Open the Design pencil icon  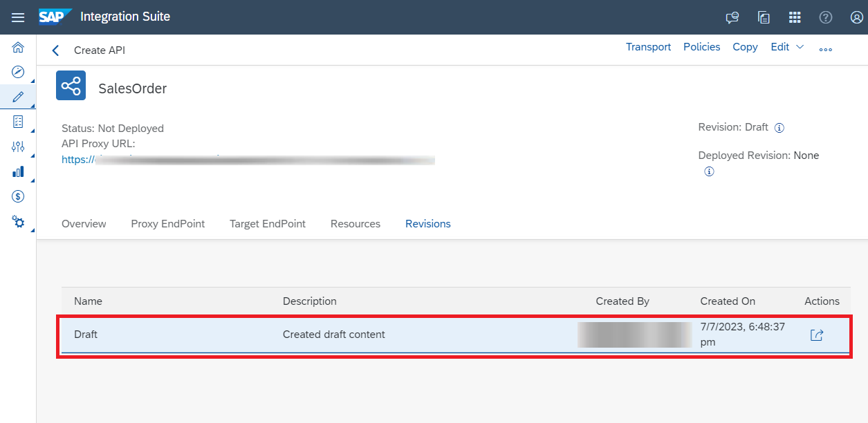click(x=18, y=97)
